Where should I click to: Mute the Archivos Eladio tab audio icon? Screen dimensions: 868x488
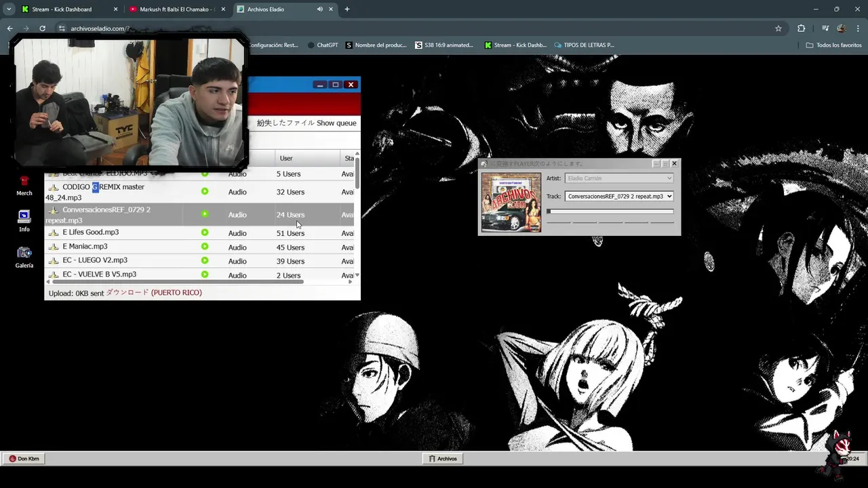(x=320, y=9)
